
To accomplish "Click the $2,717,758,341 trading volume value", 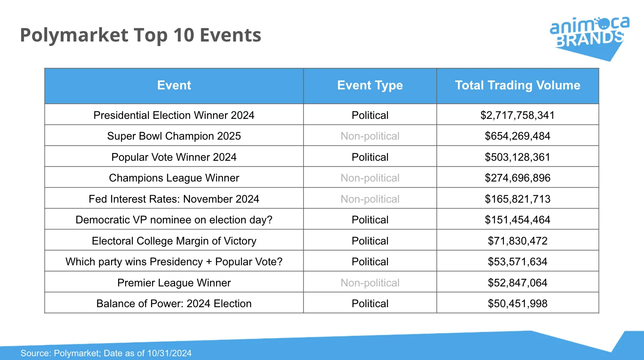I will click(518, 115).
